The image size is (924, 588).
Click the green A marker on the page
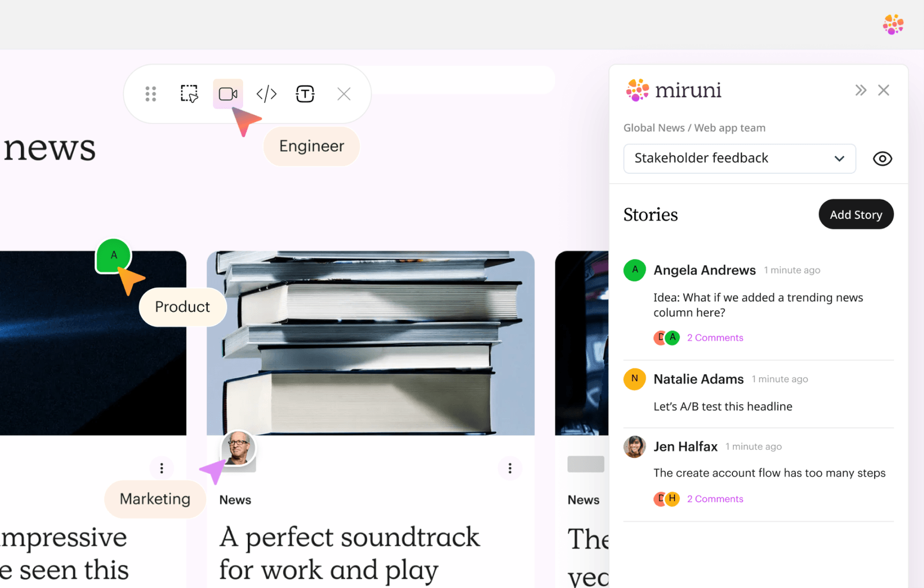click(x=113, y=255)
